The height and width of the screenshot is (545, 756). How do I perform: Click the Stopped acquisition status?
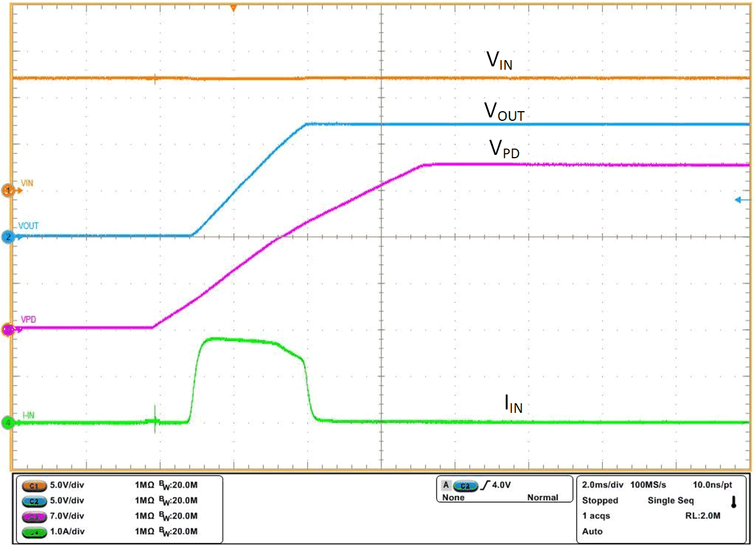(600, 500)
